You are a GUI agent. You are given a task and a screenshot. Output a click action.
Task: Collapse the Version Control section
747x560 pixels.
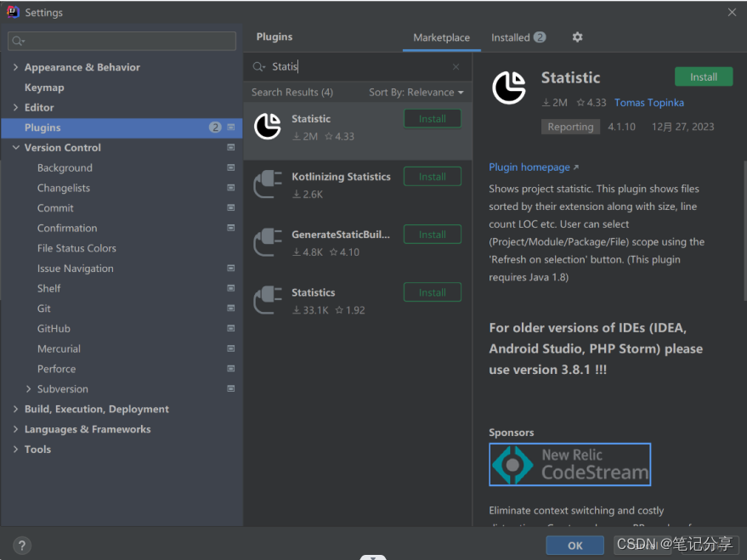(15, 148)
